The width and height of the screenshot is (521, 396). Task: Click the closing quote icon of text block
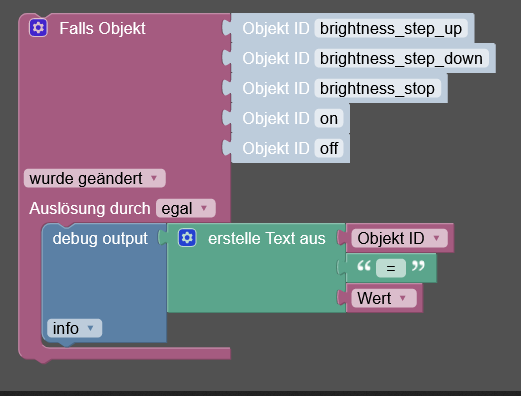click(418, 266)
